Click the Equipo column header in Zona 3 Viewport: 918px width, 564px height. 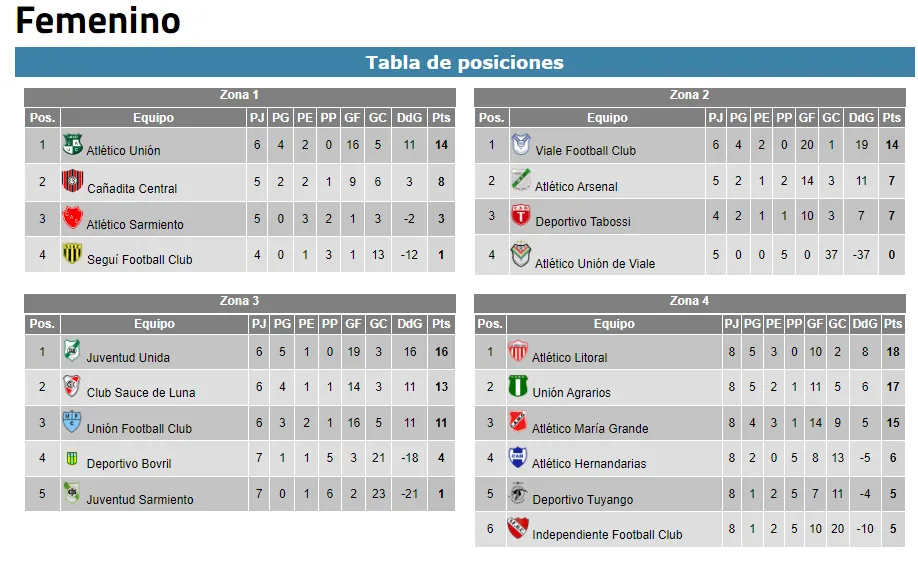(x=154, y=324)
